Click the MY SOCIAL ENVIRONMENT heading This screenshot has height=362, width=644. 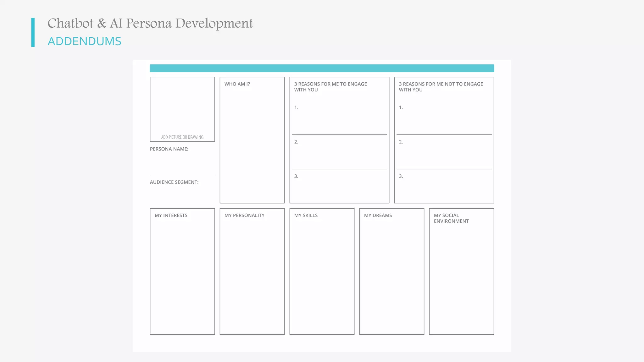click(x=451, y=218)
